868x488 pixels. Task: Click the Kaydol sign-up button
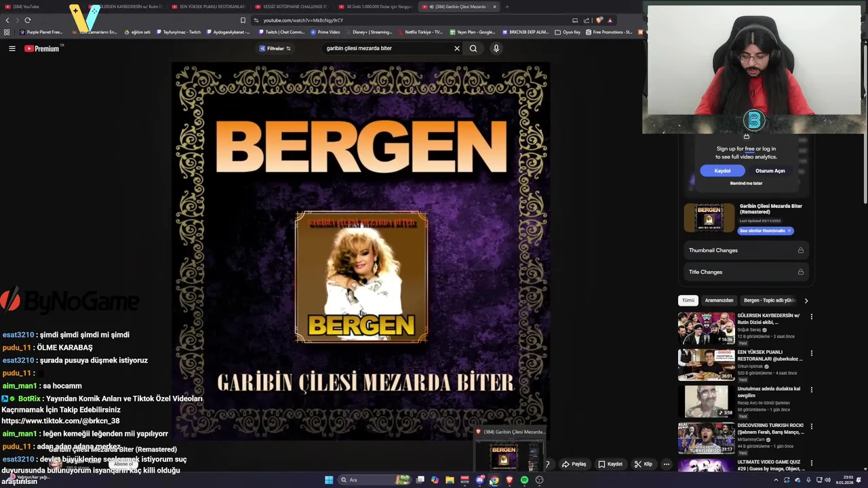pyautogui.click(x=722, y=171)
